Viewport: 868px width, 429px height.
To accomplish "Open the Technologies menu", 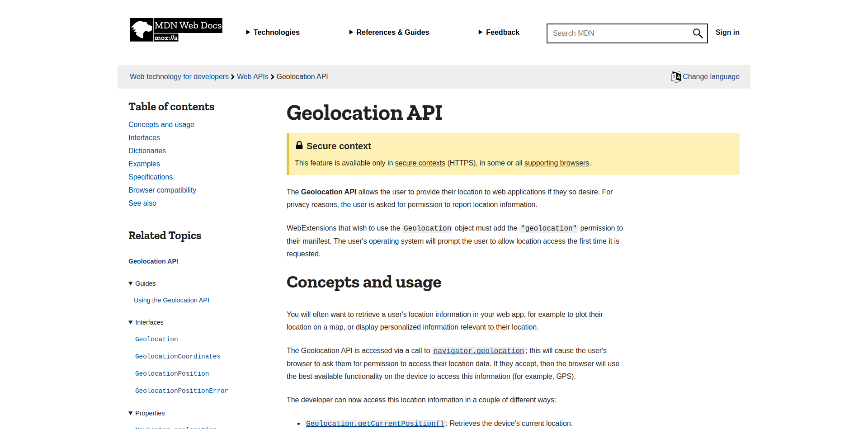I will click(276, 32).
